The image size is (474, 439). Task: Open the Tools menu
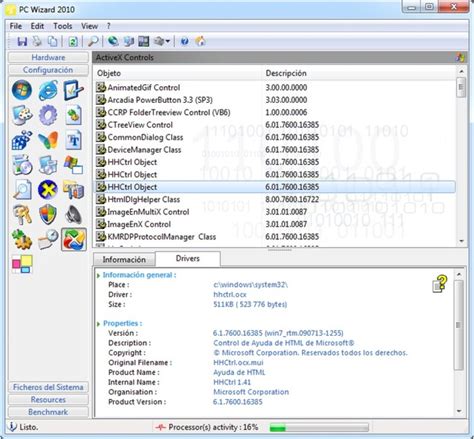click(63, 26)
